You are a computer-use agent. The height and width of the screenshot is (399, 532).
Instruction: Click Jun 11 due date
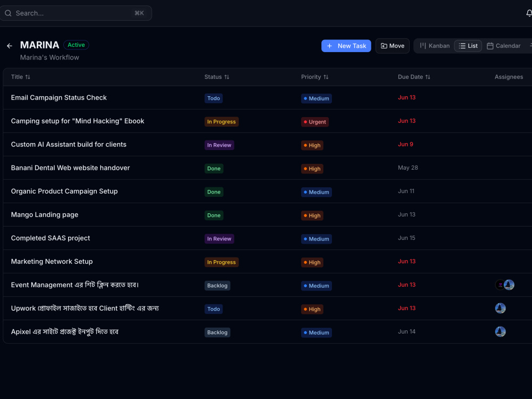(406, 191)
